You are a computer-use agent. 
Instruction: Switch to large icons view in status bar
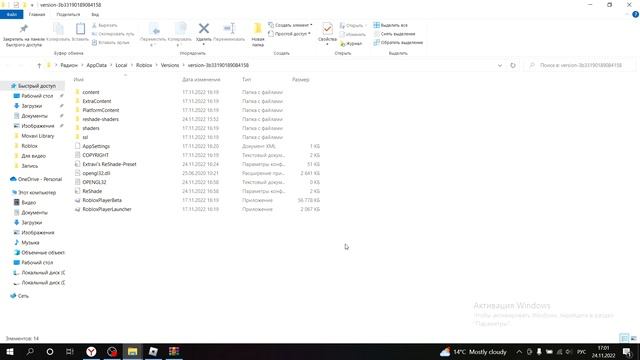pos(633,338)
